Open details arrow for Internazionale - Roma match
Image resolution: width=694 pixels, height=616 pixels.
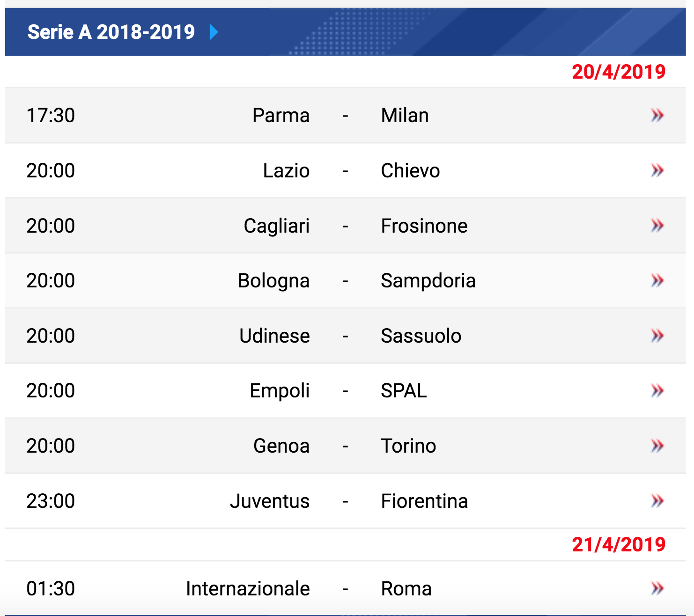pyautogui.click(x=657, y=588)
